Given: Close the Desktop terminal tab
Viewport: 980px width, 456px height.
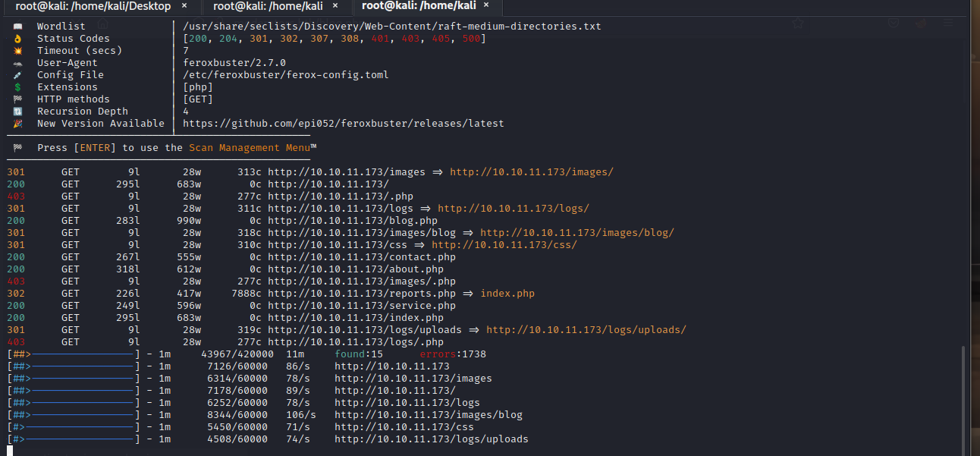Looking at the screenshot, I should [x=186, y=6].
